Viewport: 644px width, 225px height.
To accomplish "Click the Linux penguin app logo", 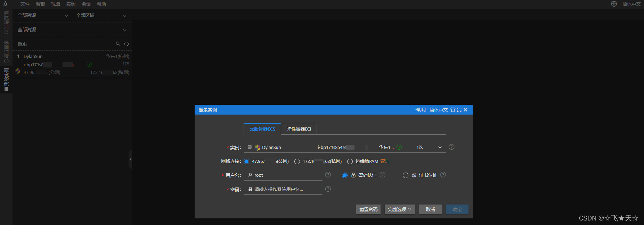I will (6, 4).
